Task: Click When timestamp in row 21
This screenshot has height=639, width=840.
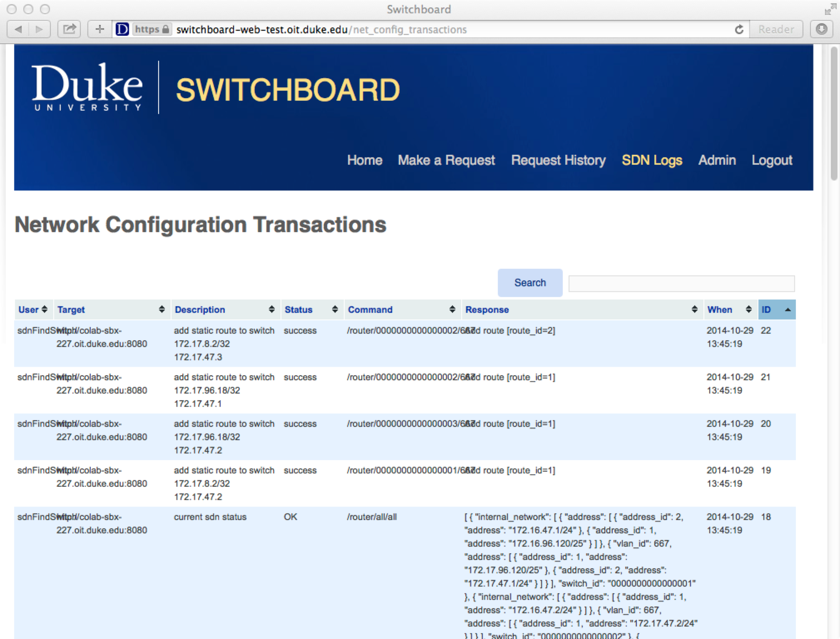Action: 730,384
